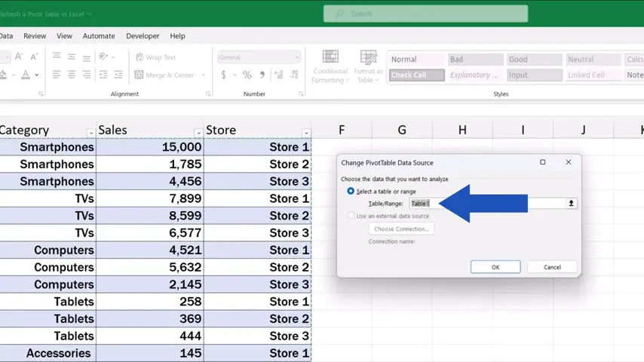The image size is (644, 362).
Task: Open the Store column filter dropdown
Action: click(x=305, y=133)
